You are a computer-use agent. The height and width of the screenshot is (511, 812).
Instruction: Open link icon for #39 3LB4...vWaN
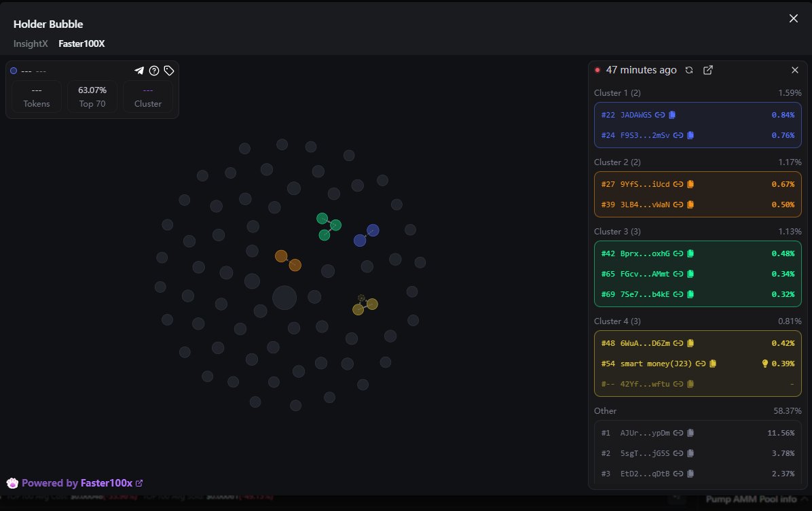click(x=678, y=205)
